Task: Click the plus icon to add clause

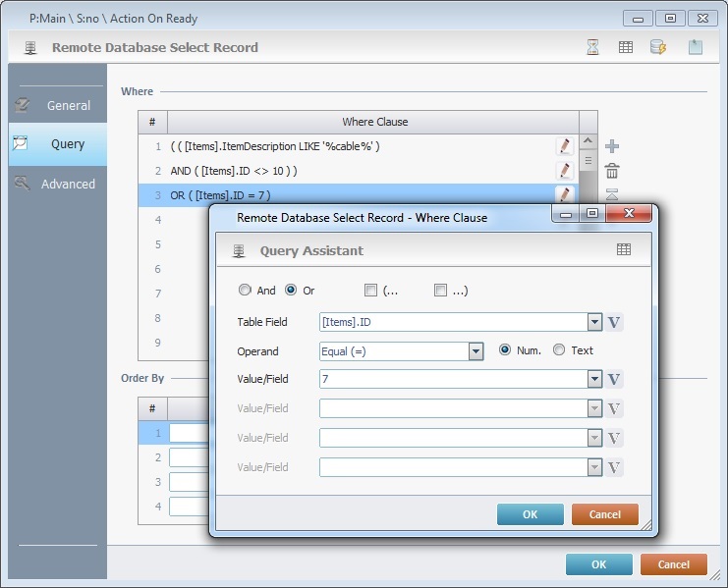Action: (612, 146)
